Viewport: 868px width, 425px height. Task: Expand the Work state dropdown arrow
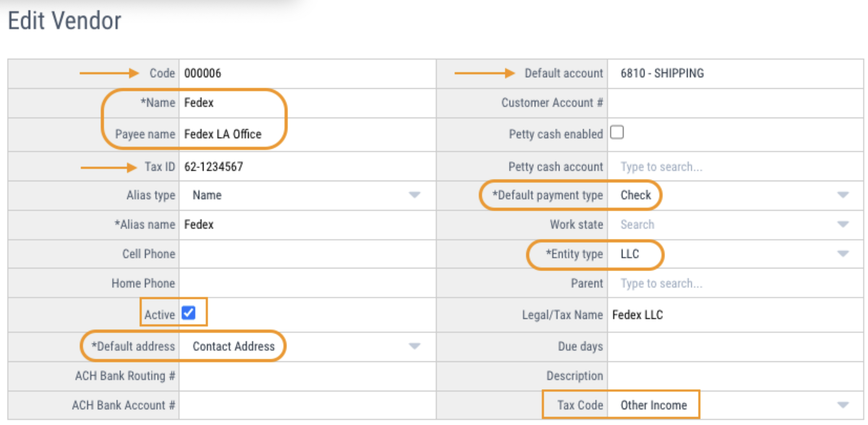[843, 224]
